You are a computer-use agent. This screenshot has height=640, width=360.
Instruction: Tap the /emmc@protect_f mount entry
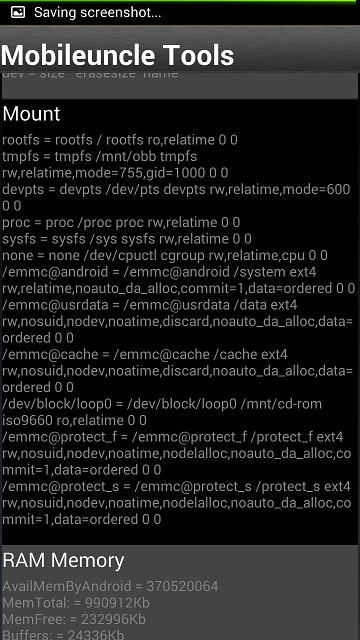click(177, 453)
